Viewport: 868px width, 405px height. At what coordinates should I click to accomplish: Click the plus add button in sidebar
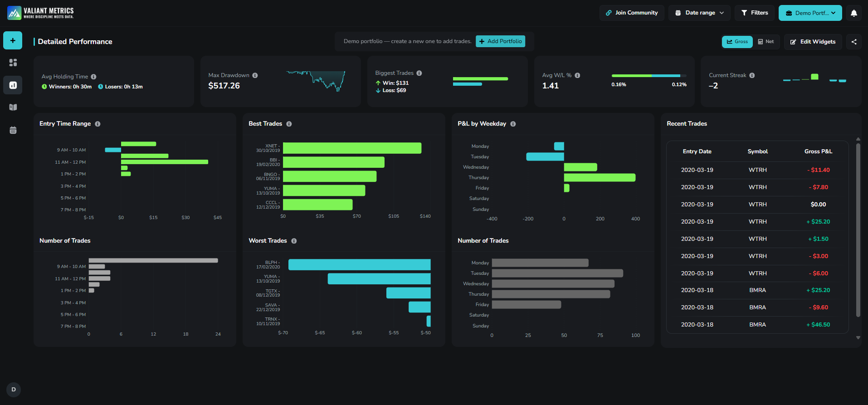(13, 40)
